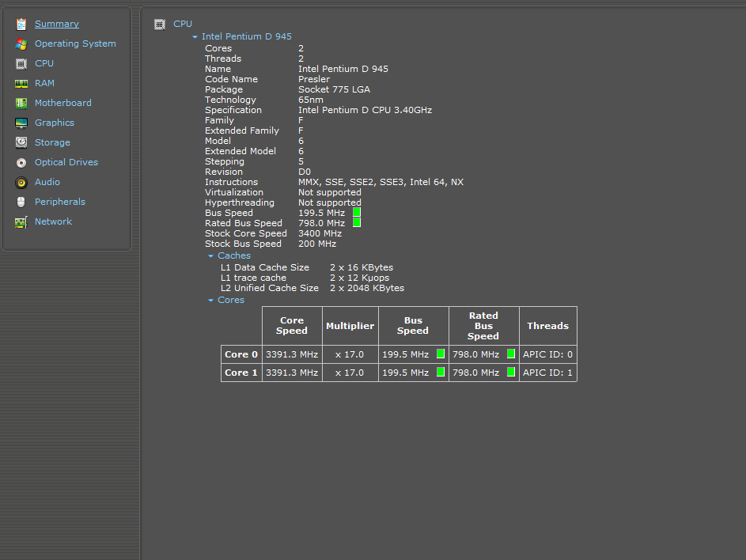Click the Audio speaker icon

pos(21,183)
